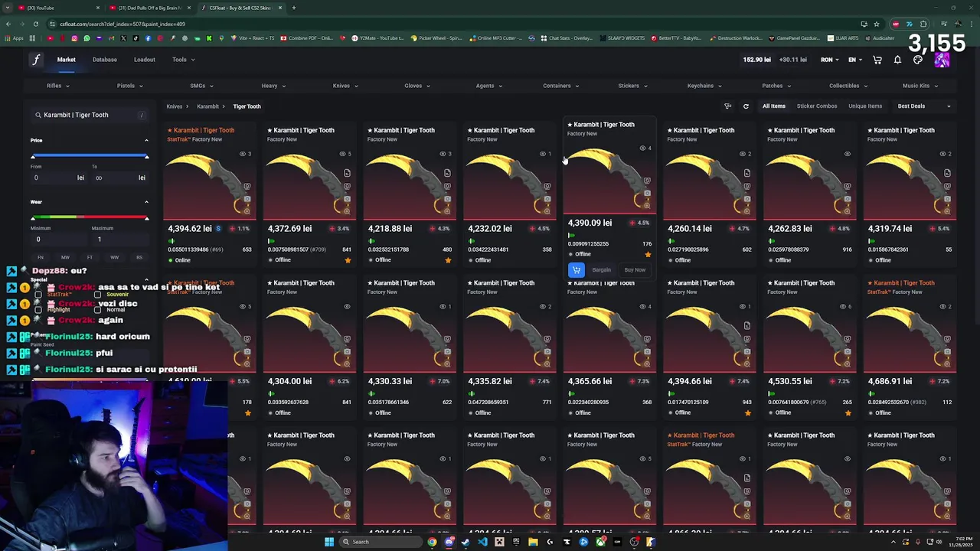Screen dimensions: 980x551
Task: Go to the Karambit breadcrumb
Action: click(208, 106)
